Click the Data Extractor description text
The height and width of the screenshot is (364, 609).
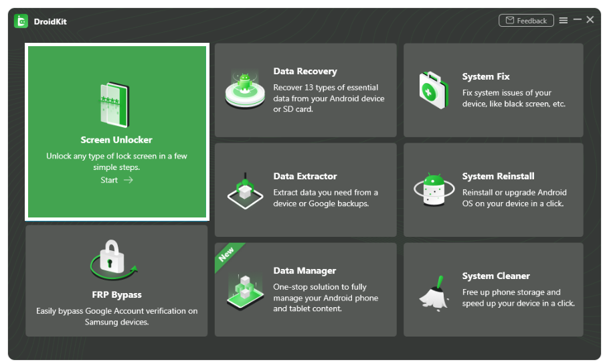point(325,198)
